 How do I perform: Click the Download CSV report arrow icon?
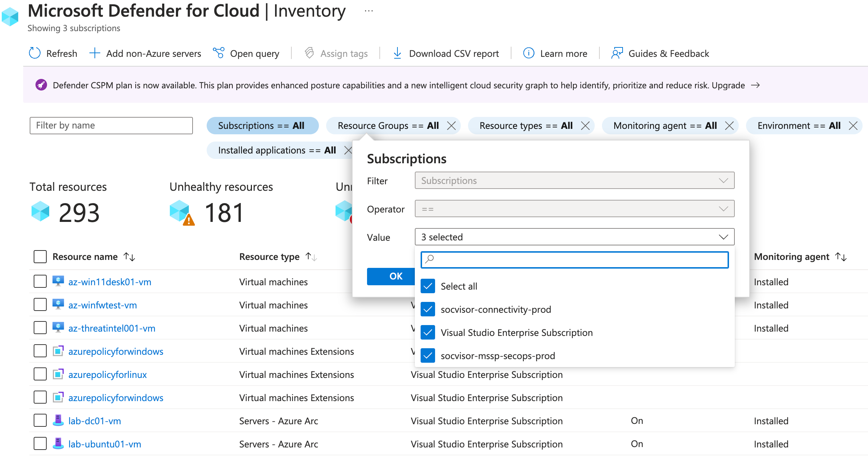coord(397,53)
